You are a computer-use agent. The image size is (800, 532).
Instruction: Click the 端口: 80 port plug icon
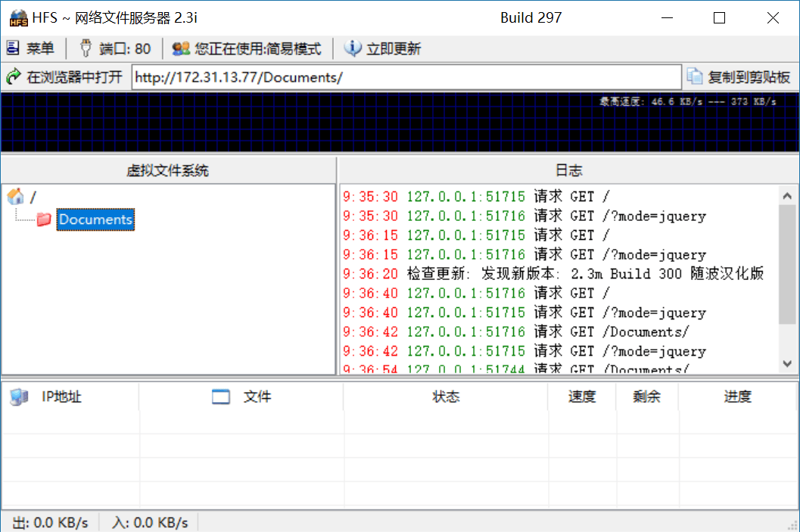click(86, 49)
